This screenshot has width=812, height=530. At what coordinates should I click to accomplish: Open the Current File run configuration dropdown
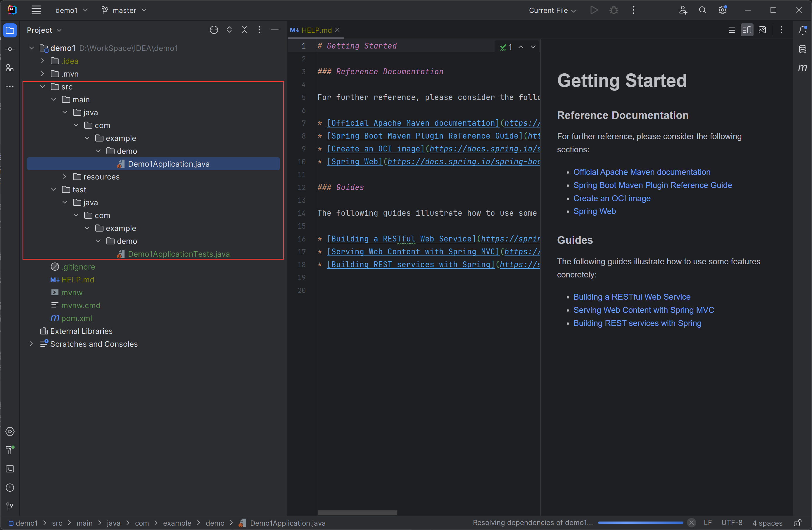click(552, 10)
